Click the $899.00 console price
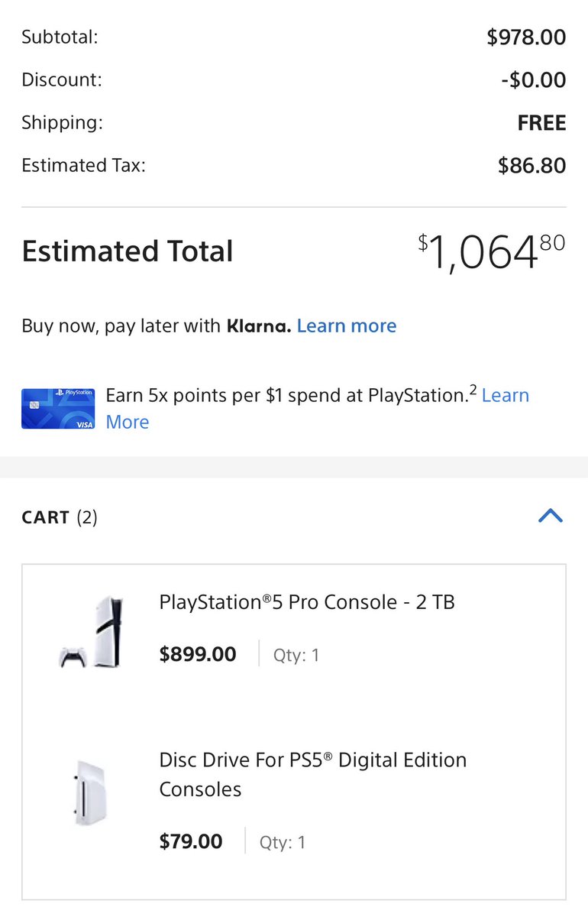Viewport: 588px width, 917px height. (198, 654)
